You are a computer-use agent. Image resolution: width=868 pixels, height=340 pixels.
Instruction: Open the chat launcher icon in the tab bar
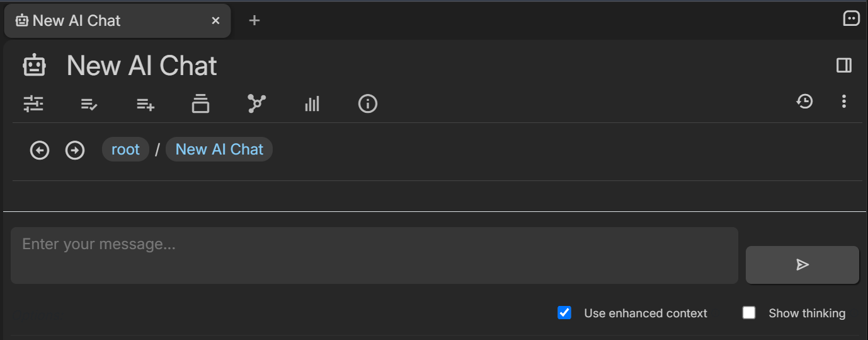tap(851, 19)
